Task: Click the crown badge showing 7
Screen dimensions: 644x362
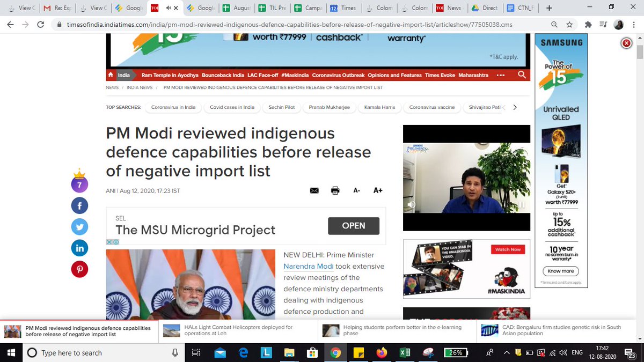Action: point(79,181)
